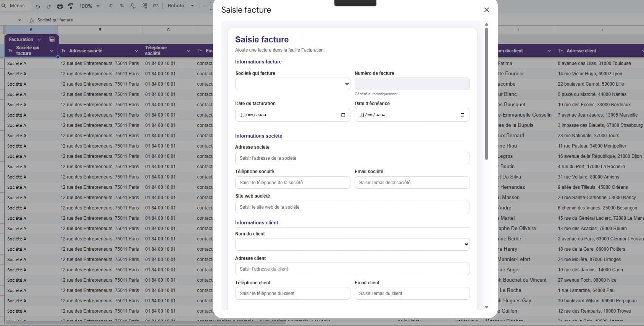This screenshot has height=326, width=644.
Task: Apply the euro currency format
Action: [x=111, y=6]
